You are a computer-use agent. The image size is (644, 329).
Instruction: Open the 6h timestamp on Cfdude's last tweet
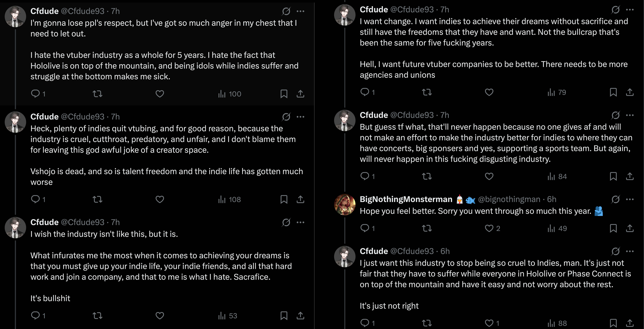tap(445, 251)
